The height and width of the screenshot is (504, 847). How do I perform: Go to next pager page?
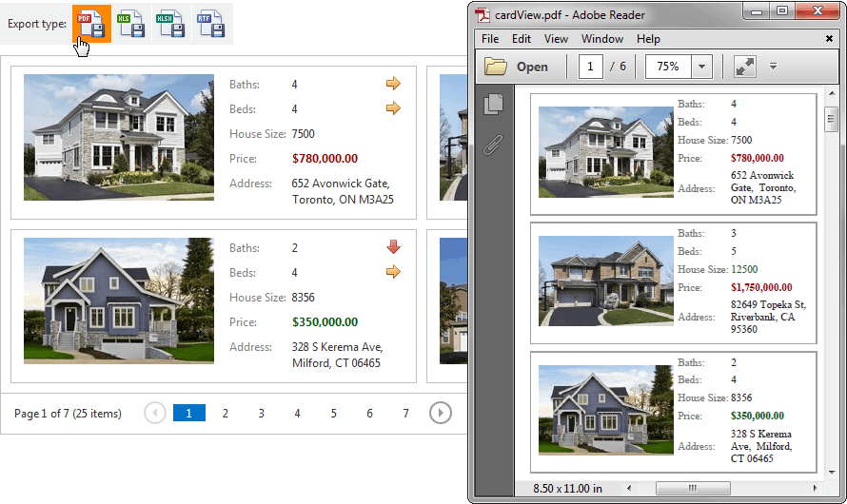[x=441, y=414]
